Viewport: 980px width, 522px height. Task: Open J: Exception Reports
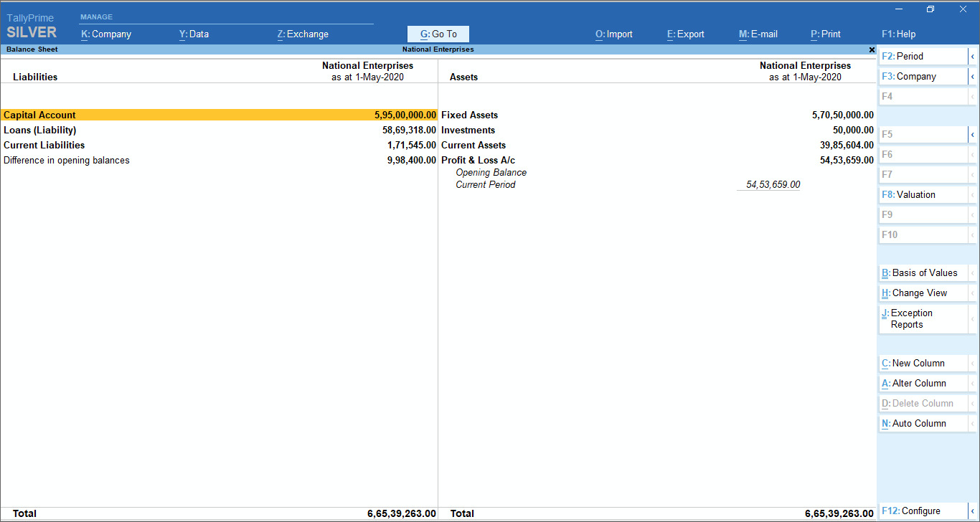[923, 318]
